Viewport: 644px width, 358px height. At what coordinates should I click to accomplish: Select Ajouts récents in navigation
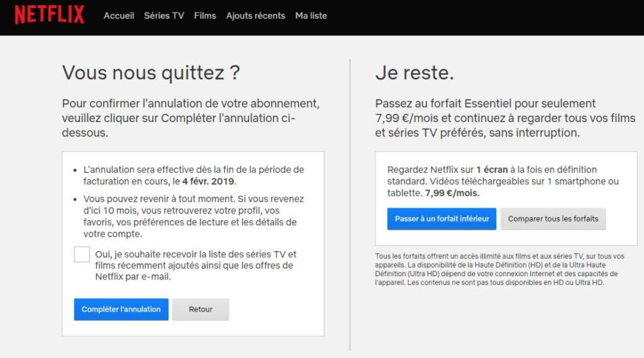point(255,16)
